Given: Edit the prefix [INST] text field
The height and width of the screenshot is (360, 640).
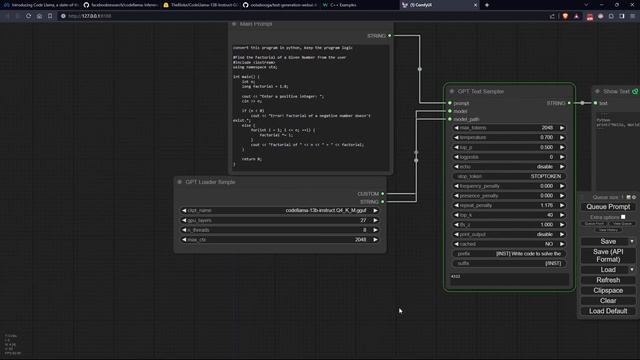Looking at the screenshot, I should [x=509, y=254].
